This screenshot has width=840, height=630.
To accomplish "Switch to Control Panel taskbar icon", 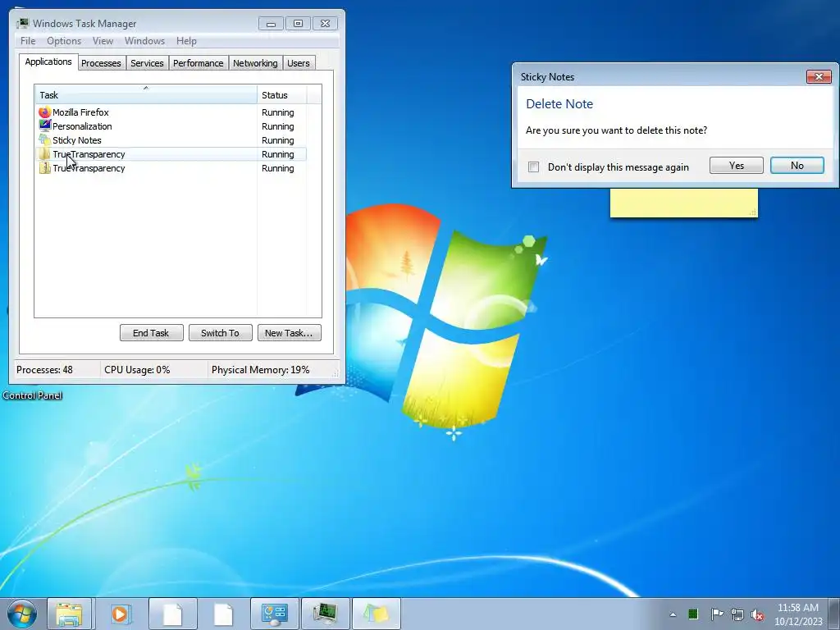I will 274,614.
